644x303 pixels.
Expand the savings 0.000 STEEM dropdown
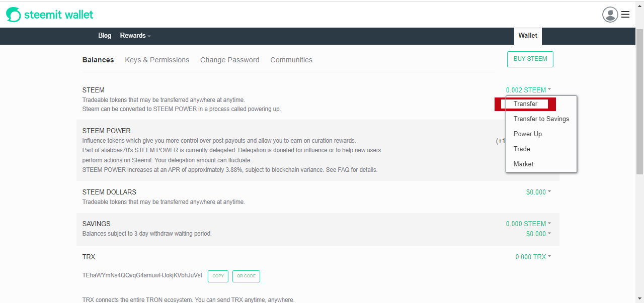[528, 224]
